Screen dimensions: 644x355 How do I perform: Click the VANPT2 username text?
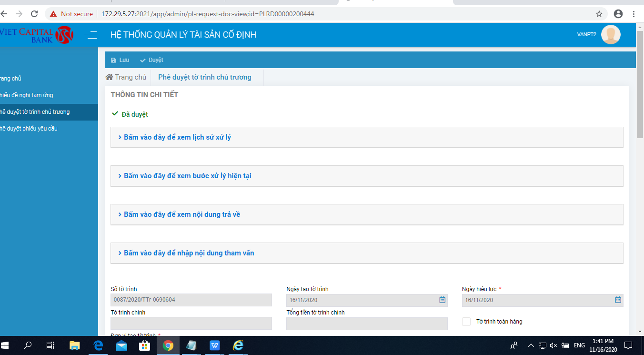(586, 34)
